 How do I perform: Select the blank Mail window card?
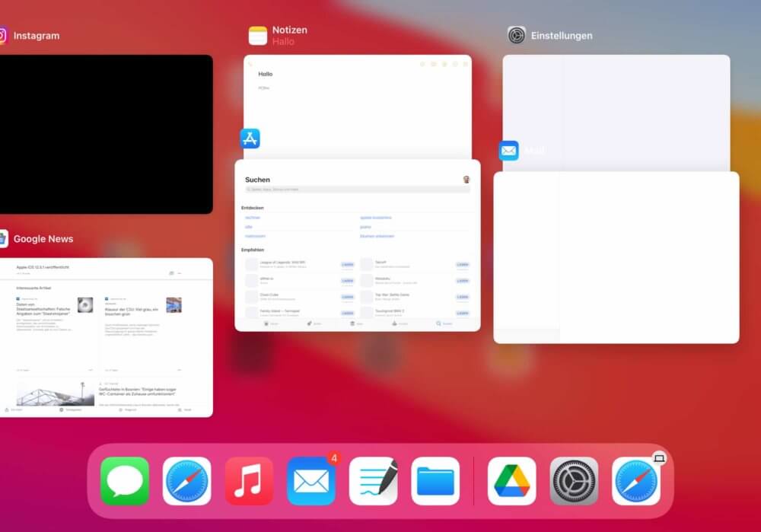(x=616, y=257)
